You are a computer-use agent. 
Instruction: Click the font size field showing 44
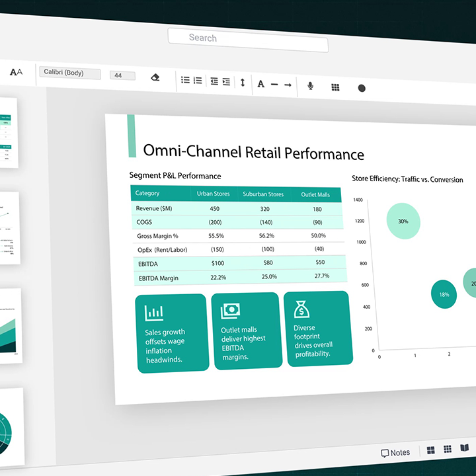pos(122,75)
